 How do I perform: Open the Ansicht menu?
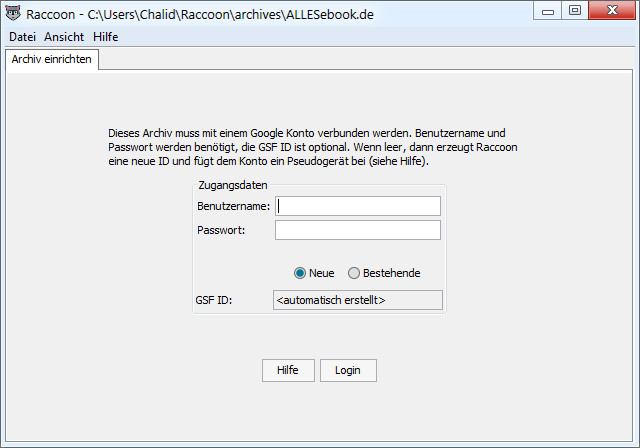point(64,37)
